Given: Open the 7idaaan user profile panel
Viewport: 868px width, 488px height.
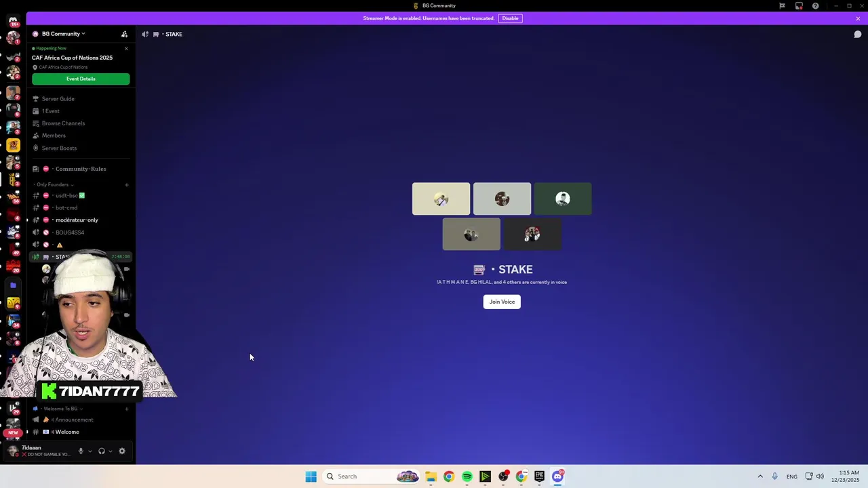Looking at the screenshot, I should (x=39, y=451).
